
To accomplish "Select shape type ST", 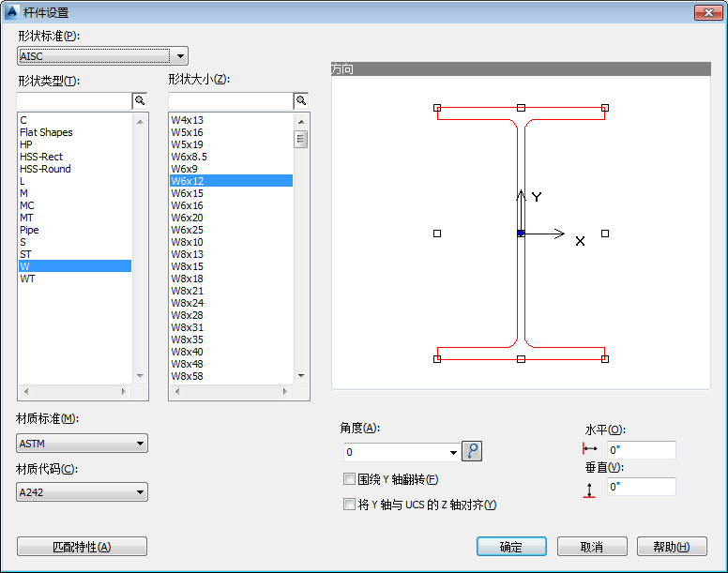I will coord(75,254).
